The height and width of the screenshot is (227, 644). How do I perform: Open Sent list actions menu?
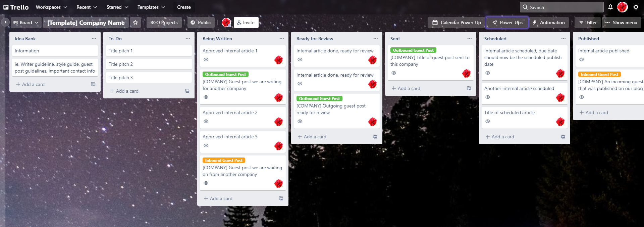[x=470, y=39]
